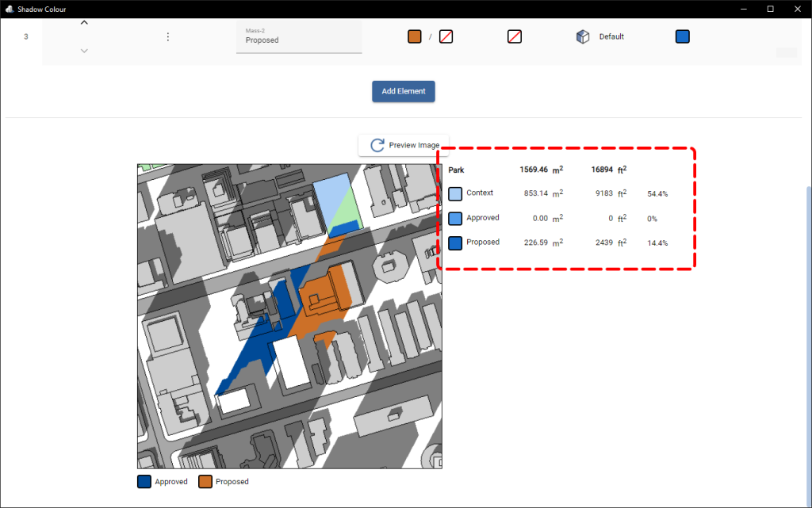This screenshot has width=812, height=508.
Task: Click the refresh icon inside Preview Image
Action: [376, 145]
